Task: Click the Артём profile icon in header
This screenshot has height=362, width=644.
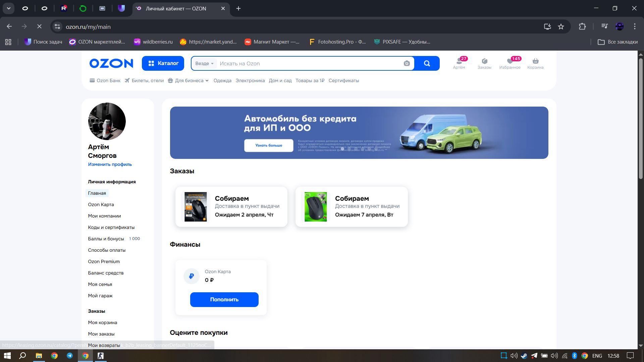Action: 459,63
